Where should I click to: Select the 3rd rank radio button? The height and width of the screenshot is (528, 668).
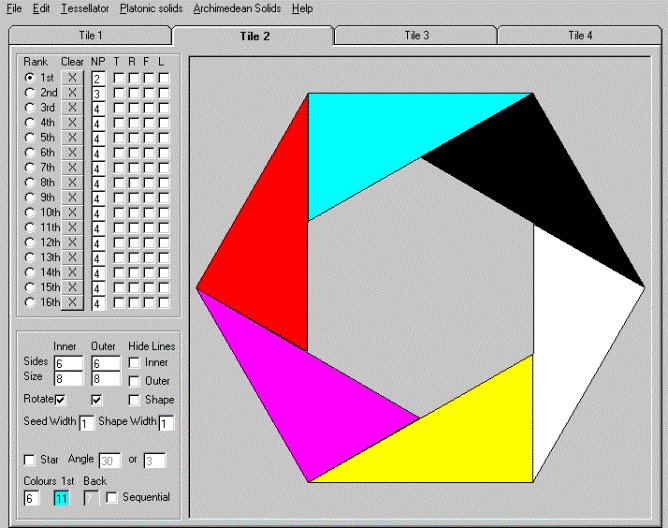30,107
